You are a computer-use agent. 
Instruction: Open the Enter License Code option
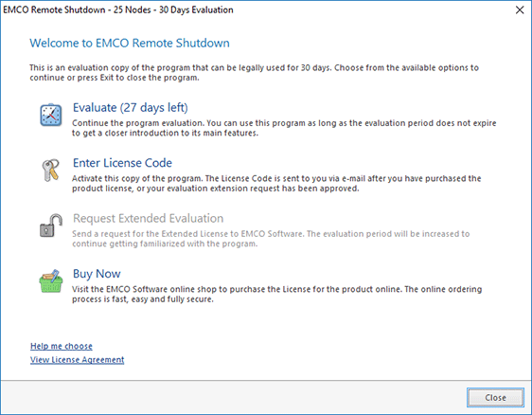coord(122,163)
